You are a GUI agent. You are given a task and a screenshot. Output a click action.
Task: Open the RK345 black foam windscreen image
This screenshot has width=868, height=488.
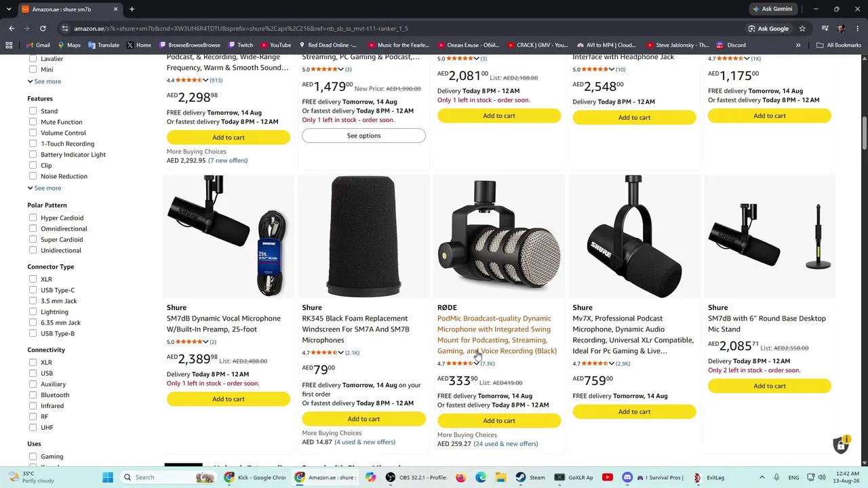[x=363, y=237]
